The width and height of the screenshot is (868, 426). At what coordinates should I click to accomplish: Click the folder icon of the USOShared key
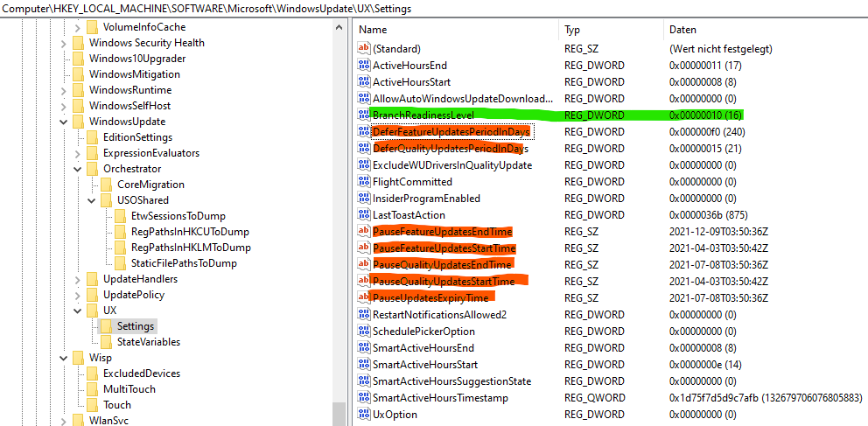(x=106, y=200)
